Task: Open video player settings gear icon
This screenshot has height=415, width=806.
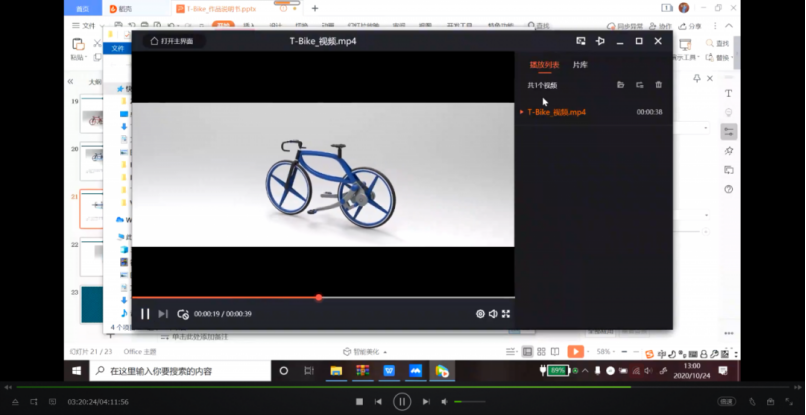Action: coord(480,314)
